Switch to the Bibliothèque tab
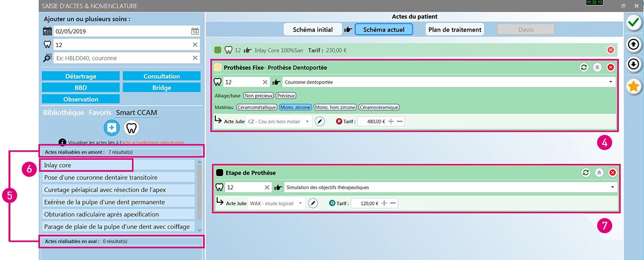This screenshot has width=644, height=260. click(x=64, y=112)
